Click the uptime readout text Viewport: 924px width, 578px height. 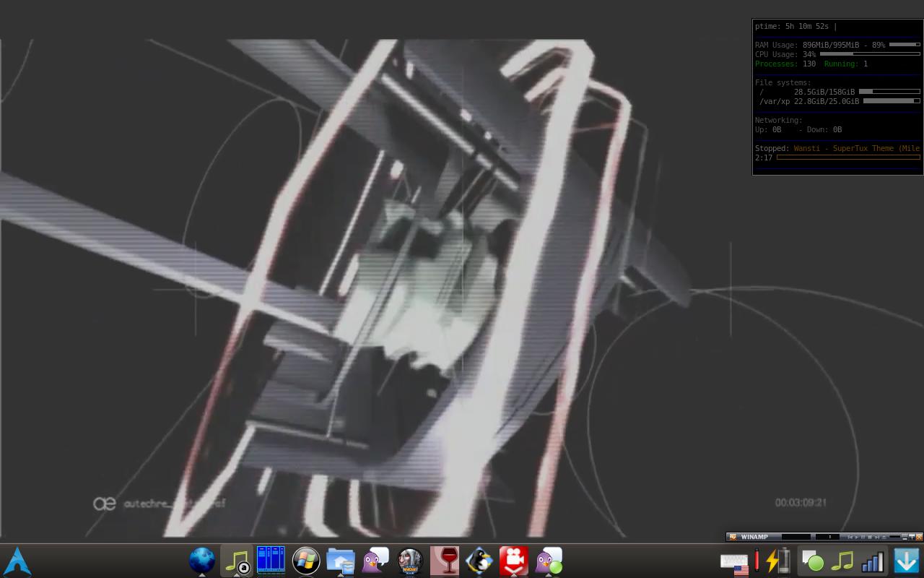click(x=794, y=27)
